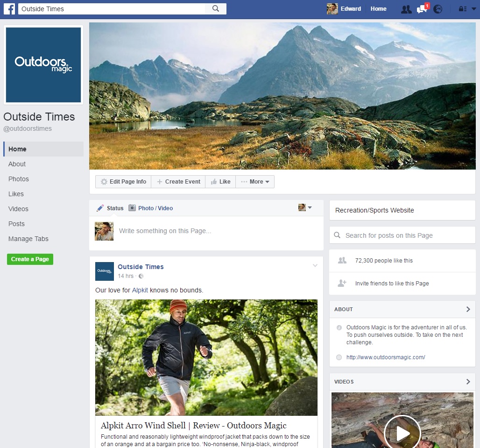Click the Like button under cover photo
Image resolution: width=480 pixels, height=448 pixels.
[x=220, y=182]
